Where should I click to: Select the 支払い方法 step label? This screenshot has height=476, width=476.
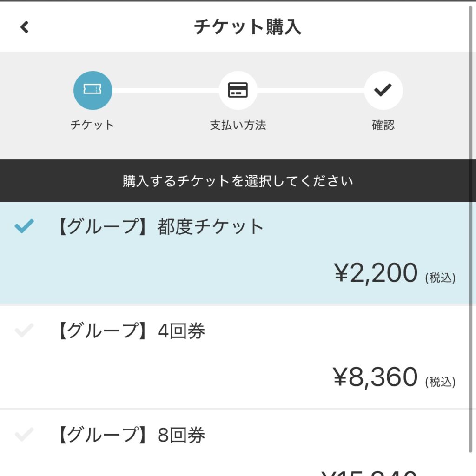[x=238, y=125]
